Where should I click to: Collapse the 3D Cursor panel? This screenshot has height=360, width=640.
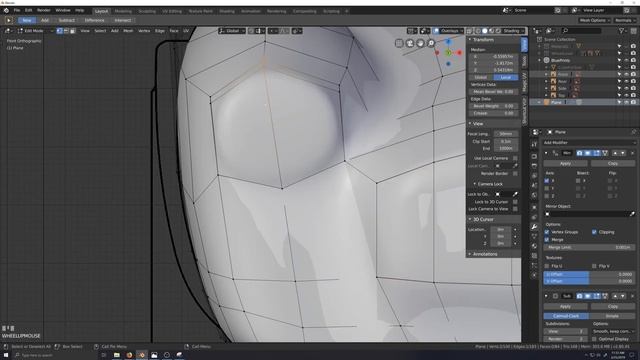click(x=470, y=219)
